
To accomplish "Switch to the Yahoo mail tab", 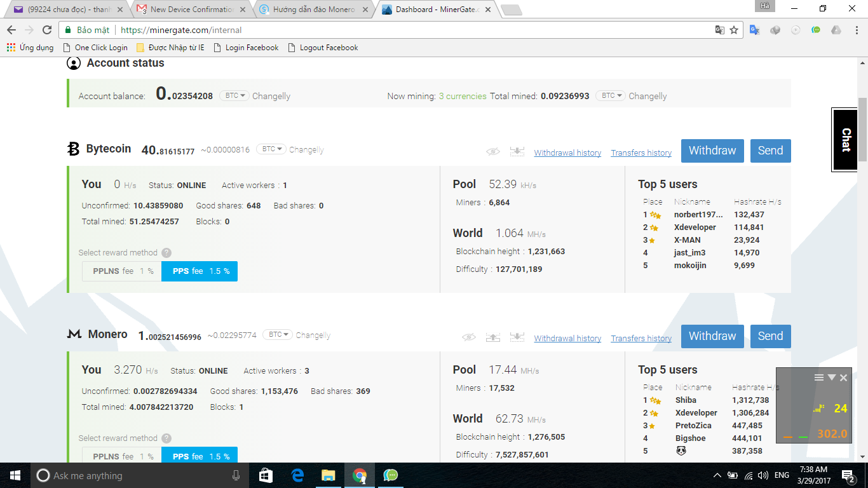I will (x=67, y=10).
